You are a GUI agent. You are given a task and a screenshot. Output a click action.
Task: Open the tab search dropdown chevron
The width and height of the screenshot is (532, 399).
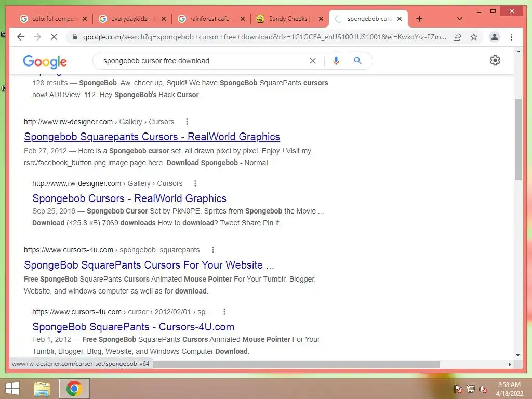click(x=460, y=19)
